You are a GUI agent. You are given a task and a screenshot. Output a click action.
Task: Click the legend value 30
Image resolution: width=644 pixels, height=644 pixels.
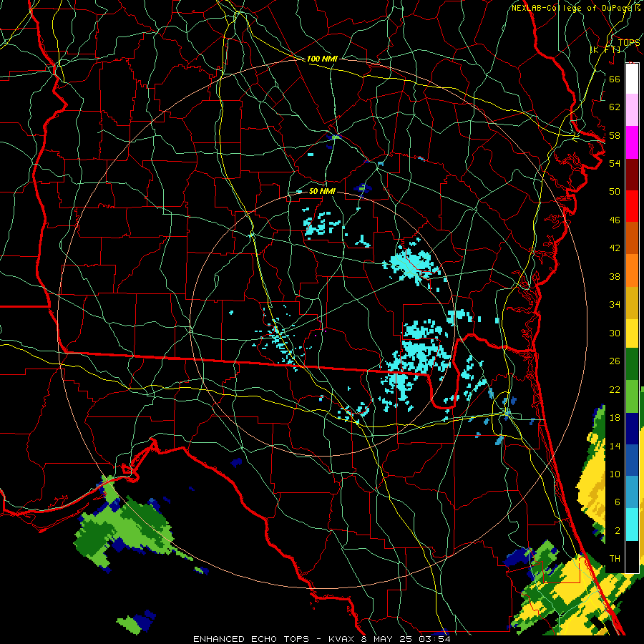pyautogui.click(x=615, y=333)
